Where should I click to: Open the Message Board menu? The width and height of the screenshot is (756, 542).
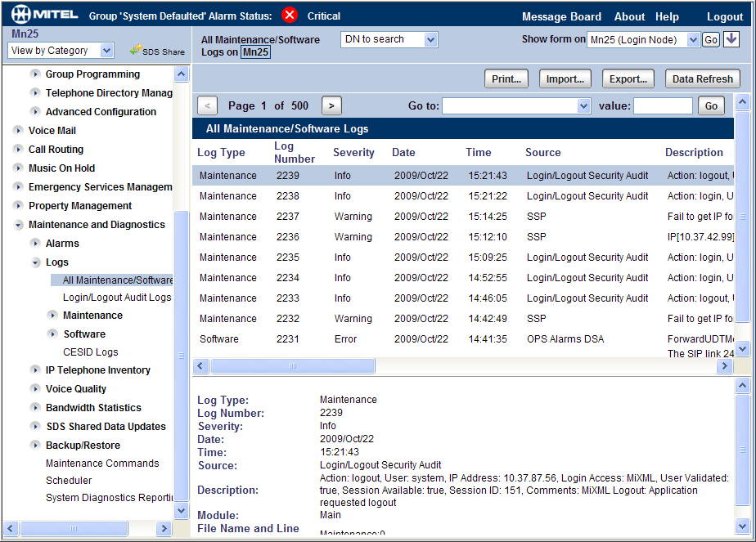click(x=561, y=16)
